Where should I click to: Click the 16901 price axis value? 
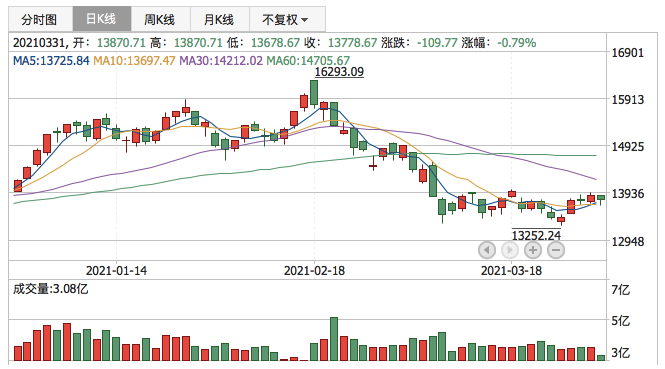point(628,53)
